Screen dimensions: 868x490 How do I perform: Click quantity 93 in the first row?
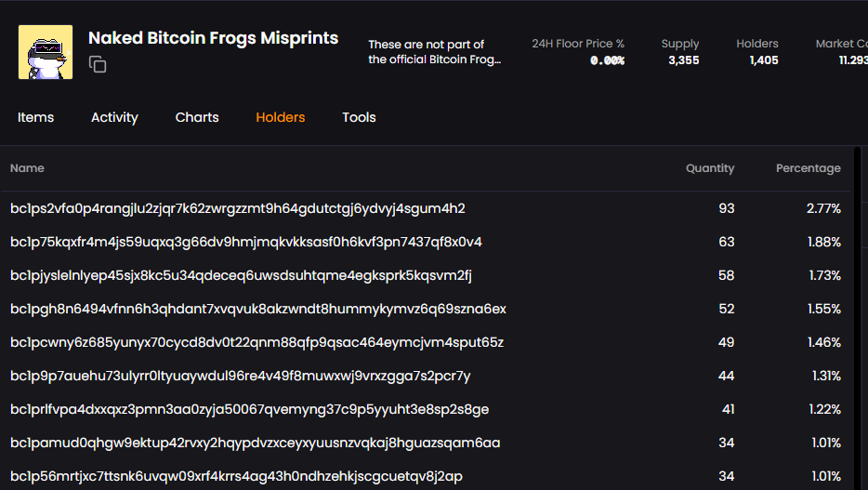(727, 208)
